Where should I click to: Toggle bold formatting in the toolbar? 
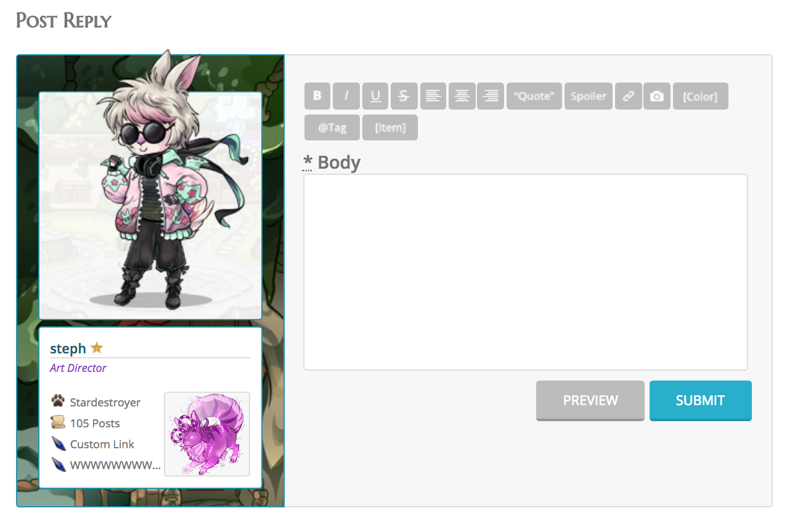317,96
